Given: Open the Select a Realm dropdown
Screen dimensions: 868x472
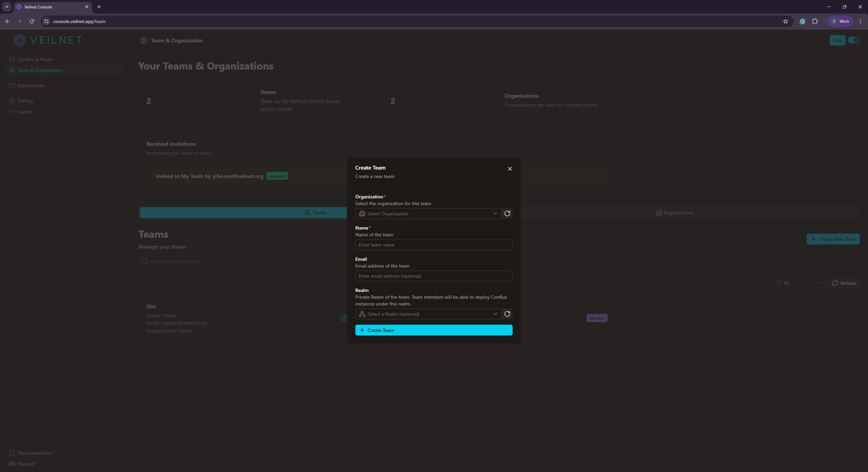Looking at the screenshot, I should 428,314.
